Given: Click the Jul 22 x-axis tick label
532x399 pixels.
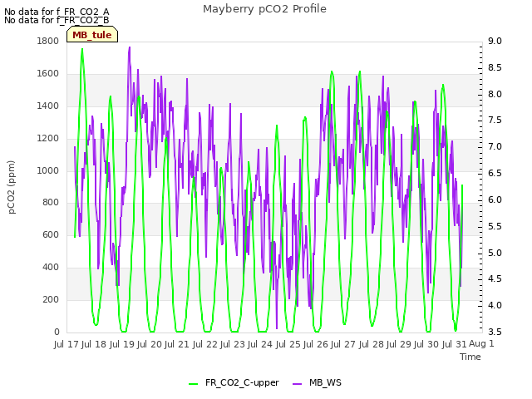Looking at the screenshot, I should [205, 344].
